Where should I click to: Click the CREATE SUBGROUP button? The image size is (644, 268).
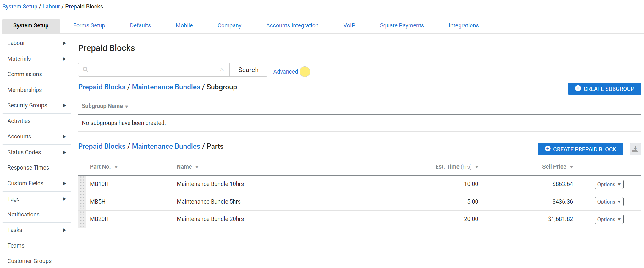(604, 89)
